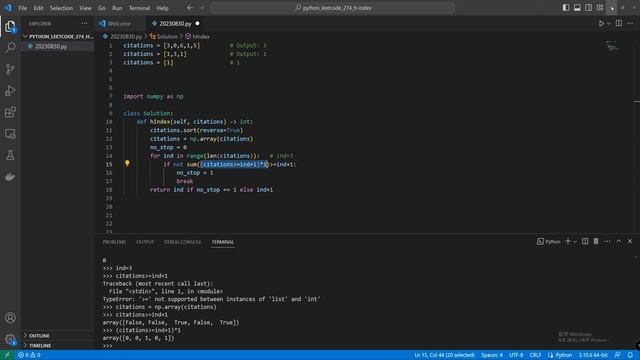Open the Testing flask icon

10,155
